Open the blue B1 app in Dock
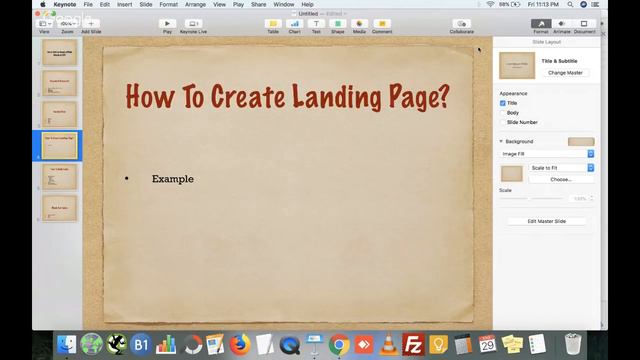 pos(141,345)
